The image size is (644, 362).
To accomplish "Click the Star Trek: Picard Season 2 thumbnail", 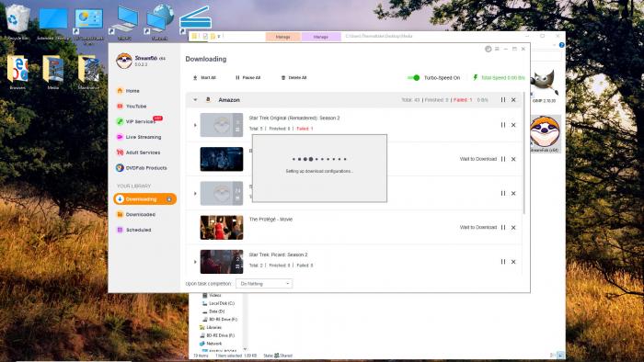I will 222,262.
